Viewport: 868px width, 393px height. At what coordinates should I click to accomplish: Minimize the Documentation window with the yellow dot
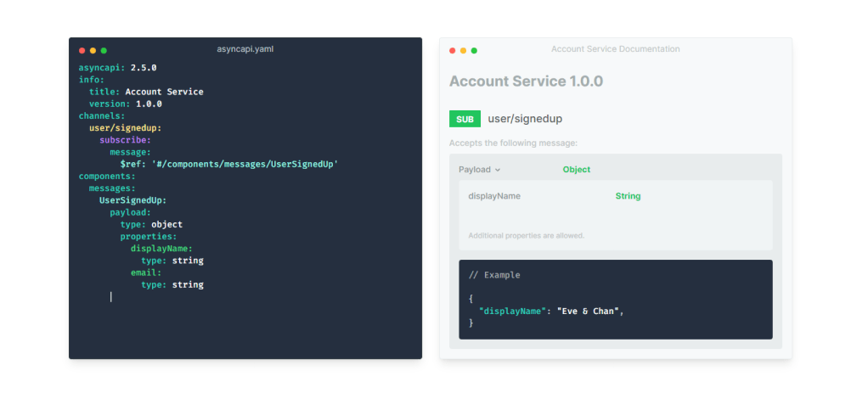[x=464, y=51]
